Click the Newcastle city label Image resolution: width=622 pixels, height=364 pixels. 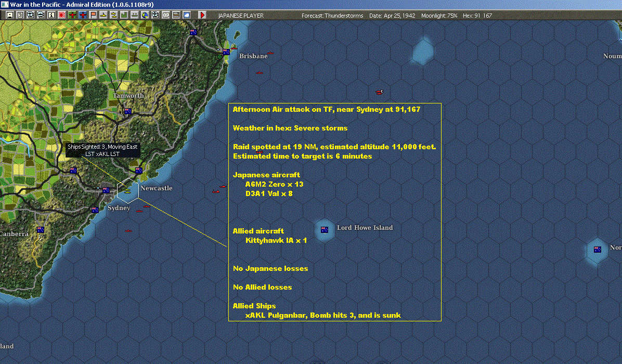157,188
